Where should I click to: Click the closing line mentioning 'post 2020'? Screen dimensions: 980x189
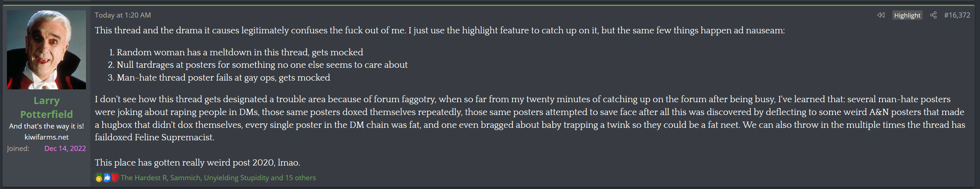(197, 163)
